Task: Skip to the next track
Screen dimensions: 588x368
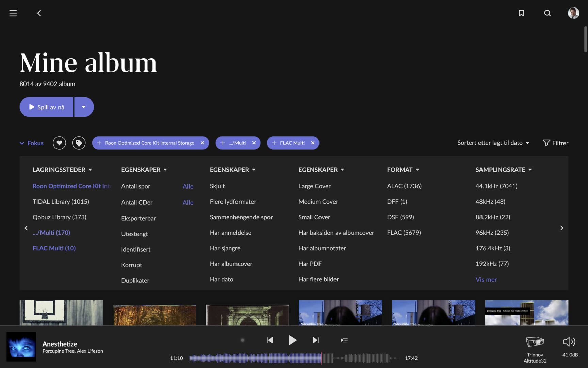Action: 315,340
